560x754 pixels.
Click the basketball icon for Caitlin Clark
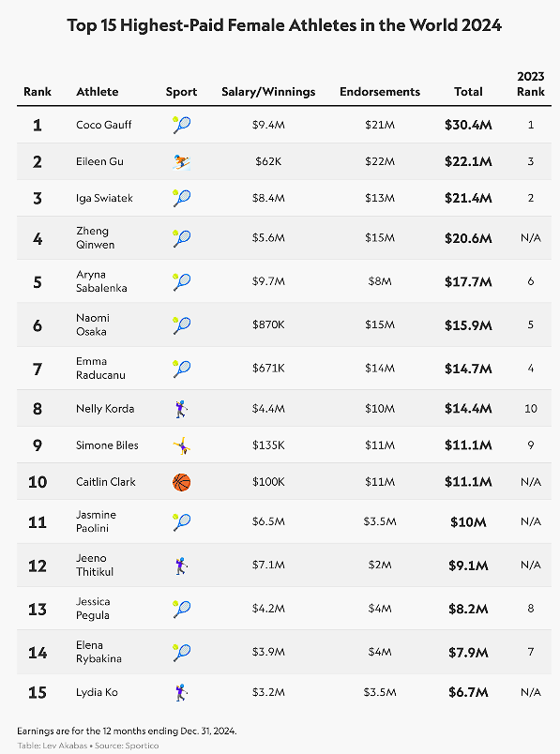pyautogui.click(x=181, y=482)
